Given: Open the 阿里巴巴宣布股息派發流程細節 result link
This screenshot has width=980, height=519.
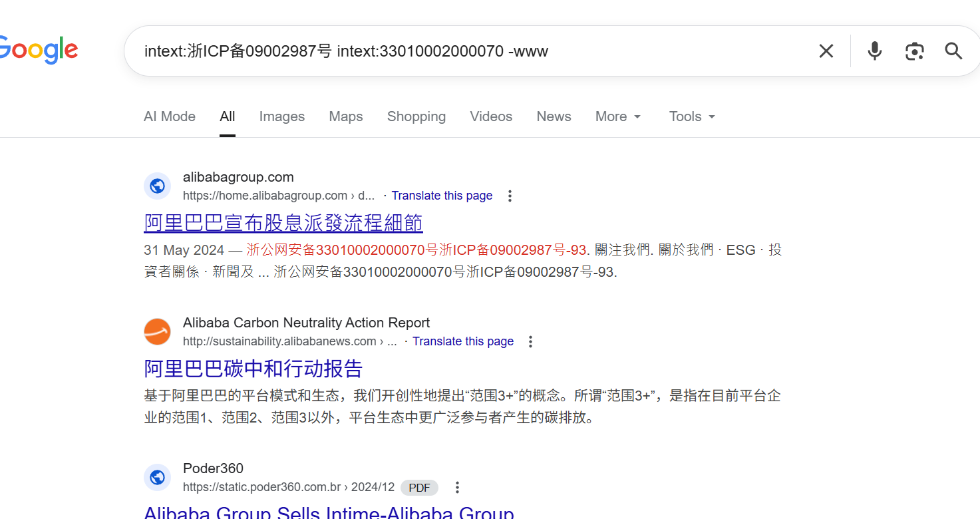Looking at the screenshot, I should pos(283,223).
